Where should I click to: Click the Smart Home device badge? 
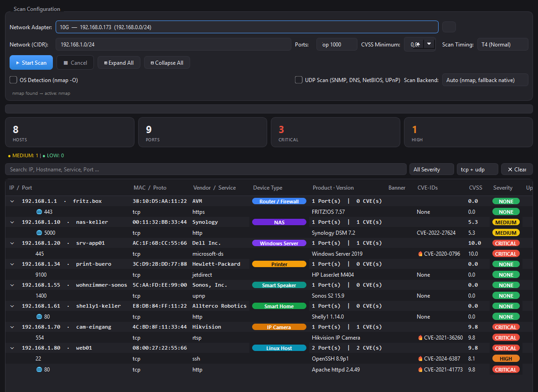(x=279, y=306)
